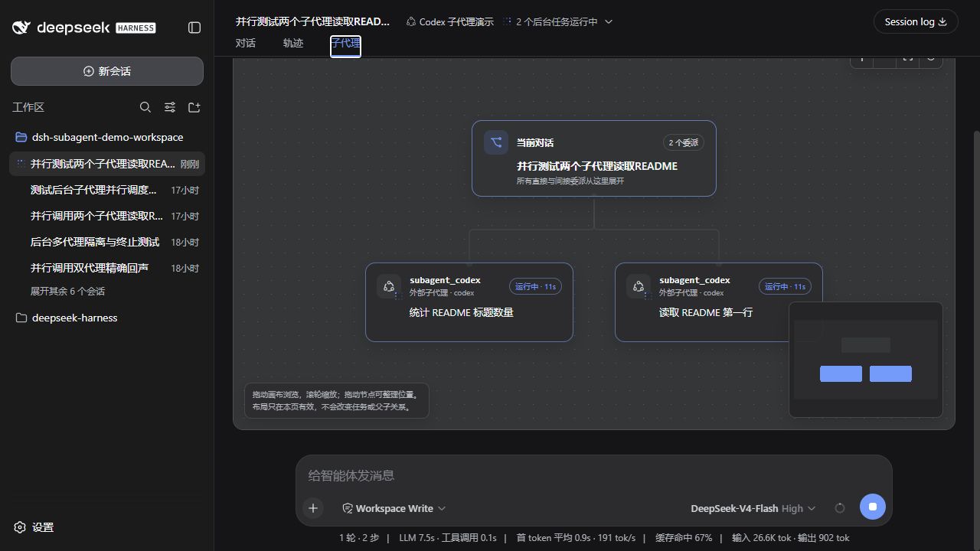Viewport: 980px width, 551px height.
Task: Open subagent node 统计 README 标题数量
Action: pos(469,302)
